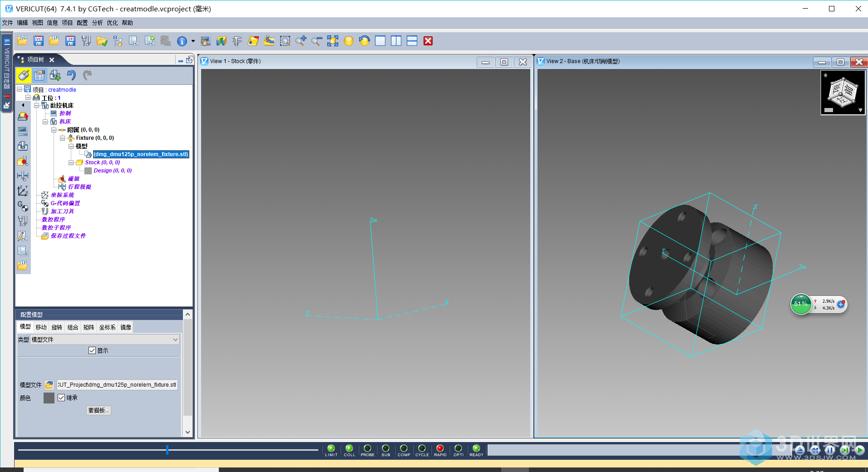Open the VERICUT log side tab

click(7, 73)
